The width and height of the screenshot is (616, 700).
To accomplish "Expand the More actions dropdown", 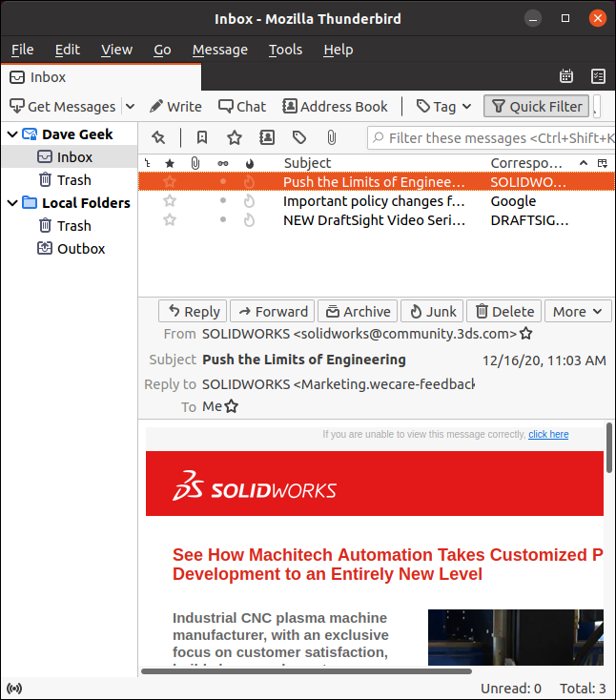I will click(x=578, y=311).
